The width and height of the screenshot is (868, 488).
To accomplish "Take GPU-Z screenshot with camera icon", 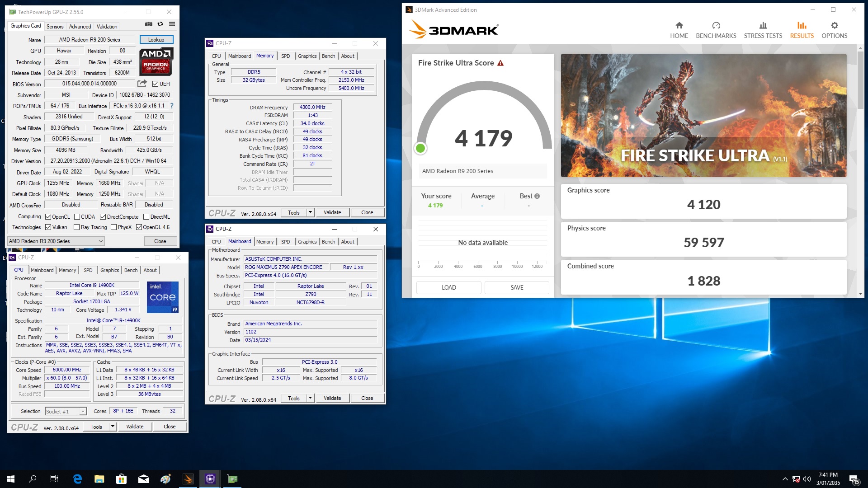I will 148,24.
